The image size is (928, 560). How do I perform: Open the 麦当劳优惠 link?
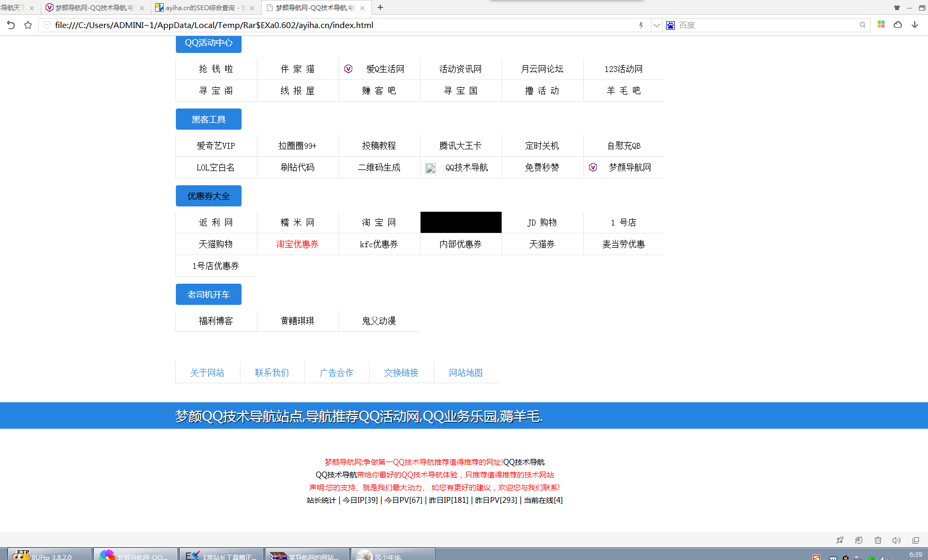pos(624,244)
